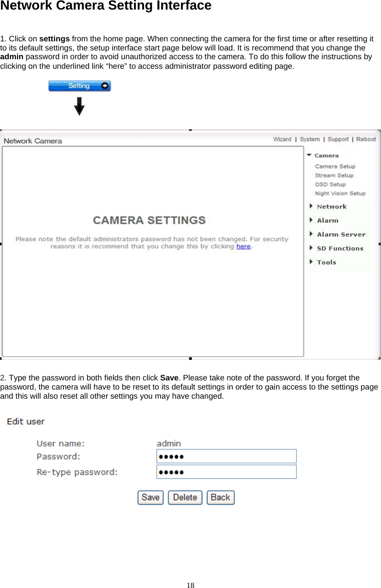The image size is (381, 588).
Task: Click the Save button in Edit user
Action: [x=150, y=497]
